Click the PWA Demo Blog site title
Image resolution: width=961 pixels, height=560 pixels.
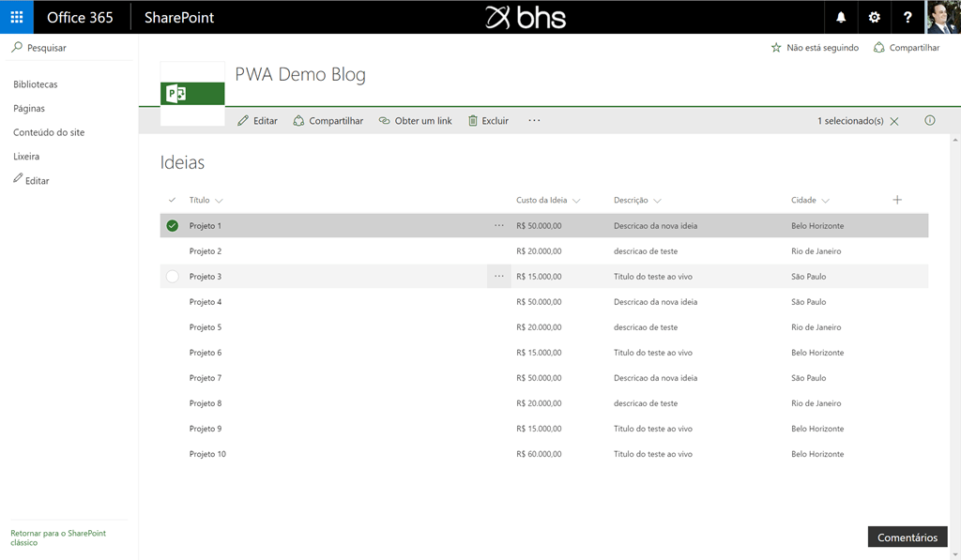[300, 74]
